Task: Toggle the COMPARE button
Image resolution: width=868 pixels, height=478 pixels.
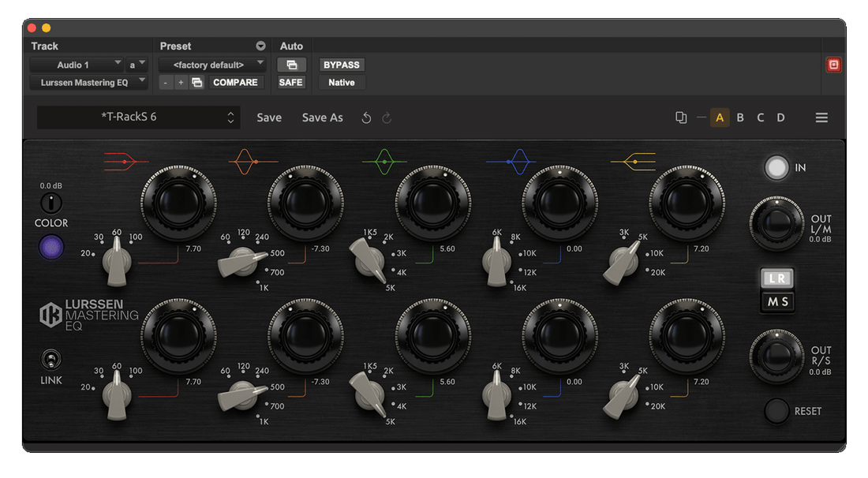Action: coord(235,83)
